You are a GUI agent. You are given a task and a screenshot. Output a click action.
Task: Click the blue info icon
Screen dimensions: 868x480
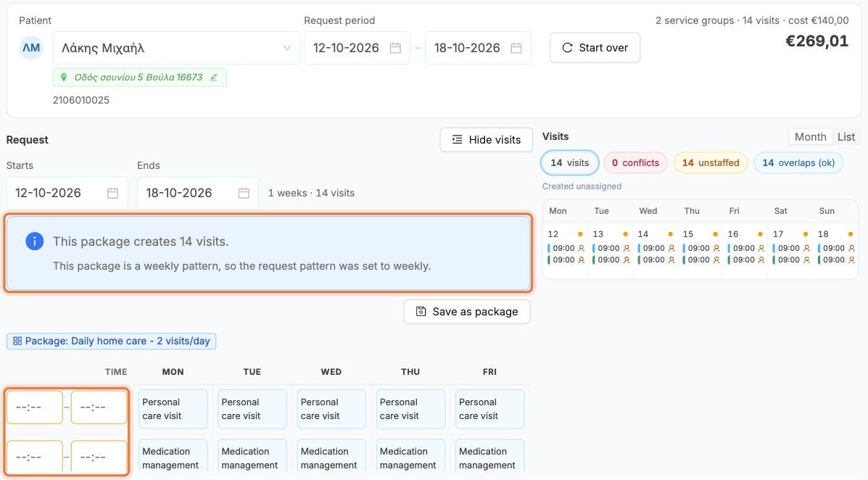pos(34,241)
